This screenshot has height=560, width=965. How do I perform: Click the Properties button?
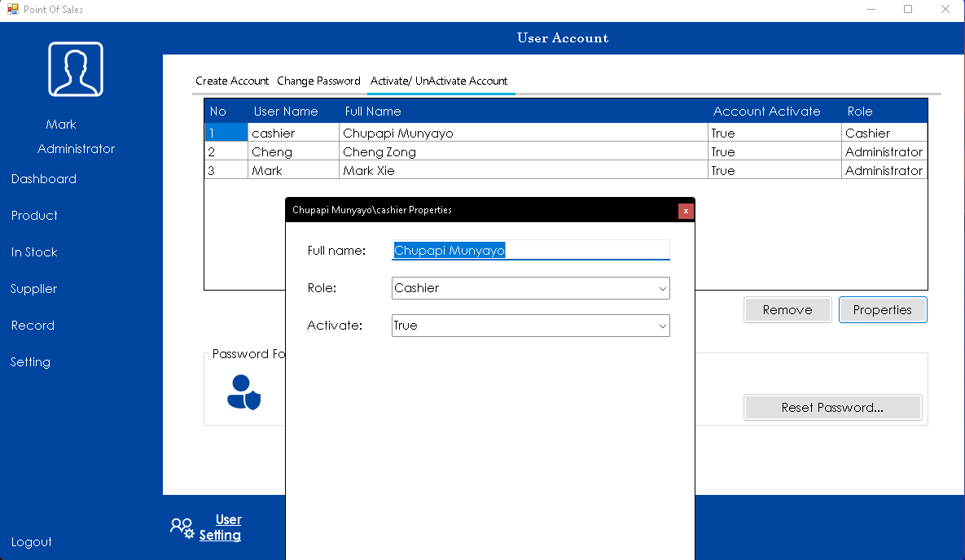883,310
